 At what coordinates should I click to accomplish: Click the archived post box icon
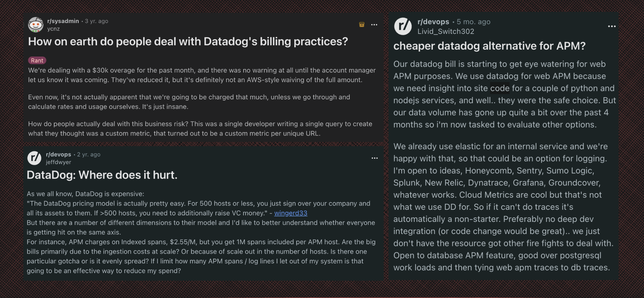click(362, 25)
